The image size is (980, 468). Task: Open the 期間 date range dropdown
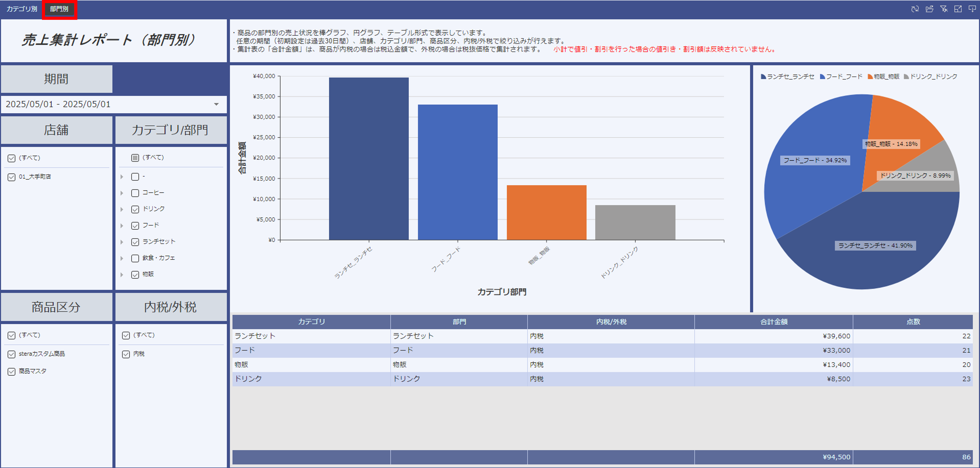pyautogui.click(x=216, y=104)
